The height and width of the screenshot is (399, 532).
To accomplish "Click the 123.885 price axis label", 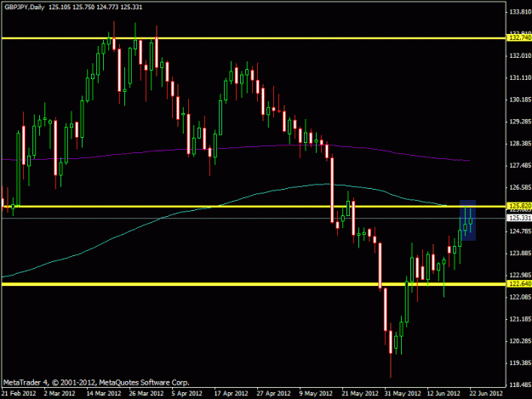I will tap(520, 254).
